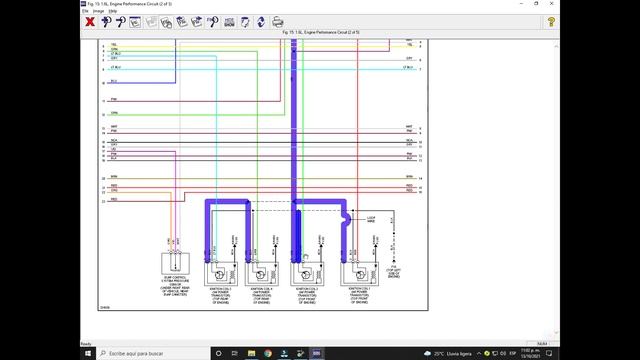The image size is (640, 360).
Task: Click the active wiring diagram app taskbar icon
Action: [x=316, y=353]
